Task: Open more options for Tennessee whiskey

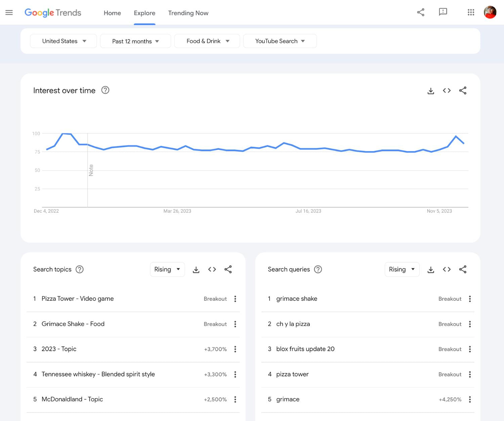Action: (235, 374)
